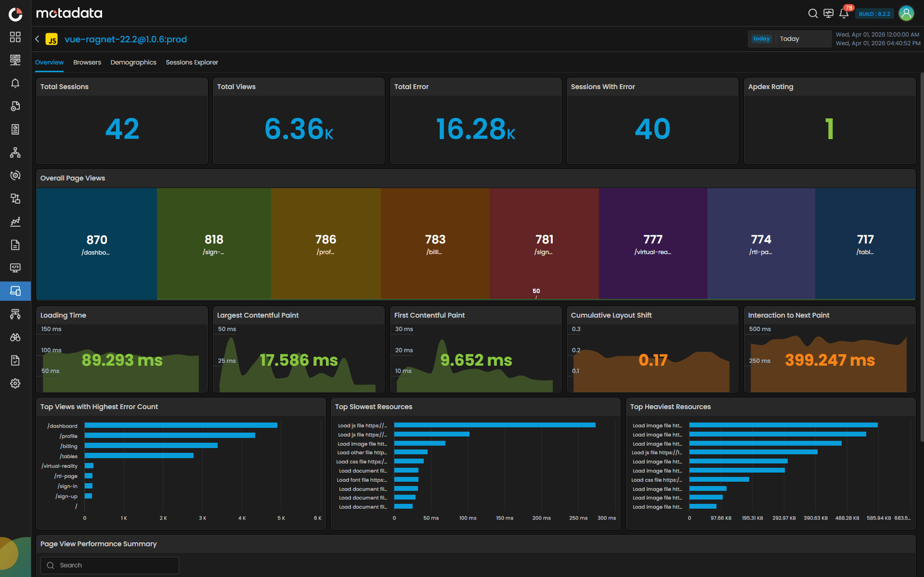Open the Sessions Explorer tab
The height and width of the screenshot is (577, 924).
[x=192, y=63]
